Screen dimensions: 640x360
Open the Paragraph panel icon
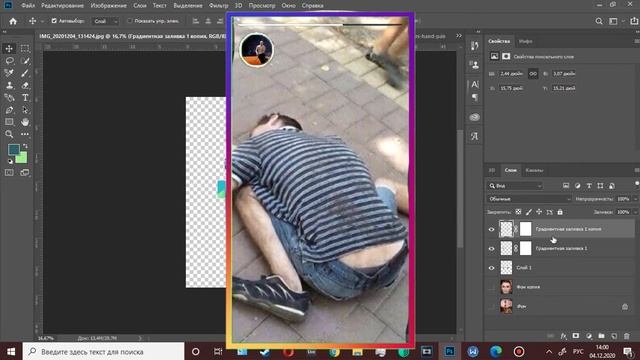tap(475, 97)
